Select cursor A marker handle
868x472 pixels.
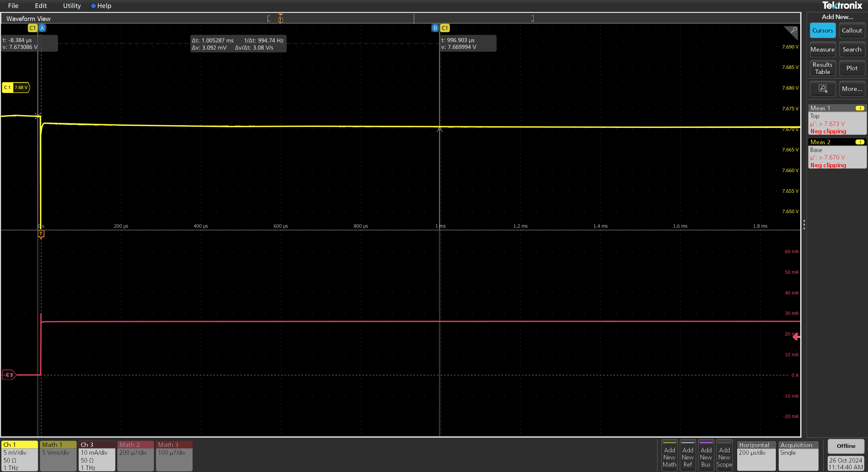(x=42, y=28)
